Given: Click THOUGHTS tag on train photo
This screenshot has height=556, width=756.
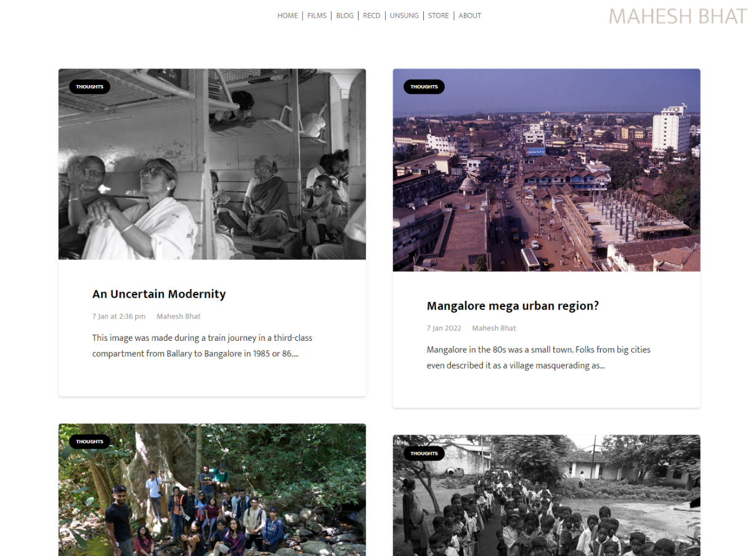Looking at the screenshot, I should click(89, 87).
